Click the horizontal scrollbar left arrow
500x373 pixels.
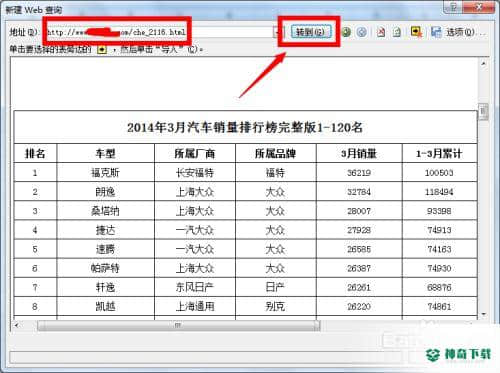click(x=17, y=325)
